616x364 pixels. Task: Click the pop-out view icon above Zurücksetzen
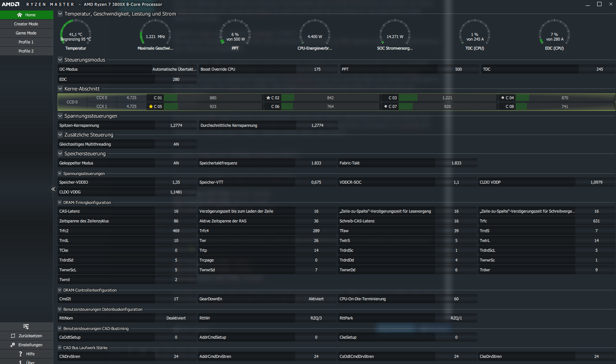(x=26, y=327)
